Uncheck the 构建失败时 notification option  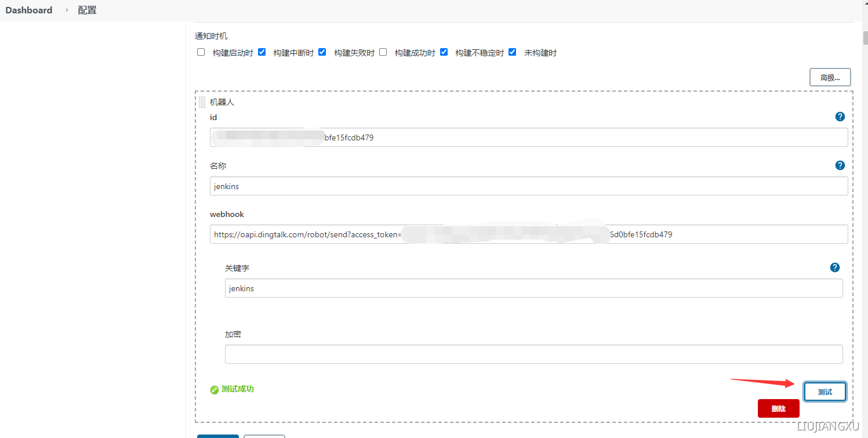[322, 52]
